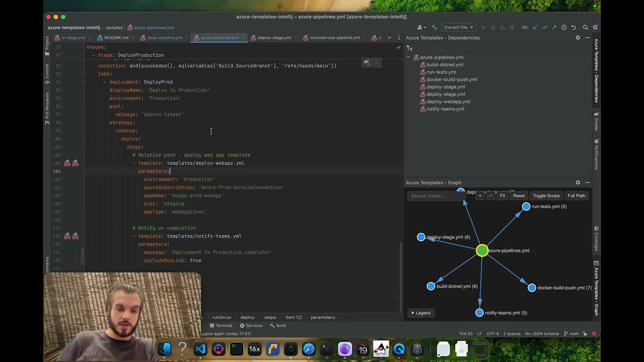Select the build-dotnet.yml graph node
This screenshot has width=644, height=362.
(x=431, y=286)
